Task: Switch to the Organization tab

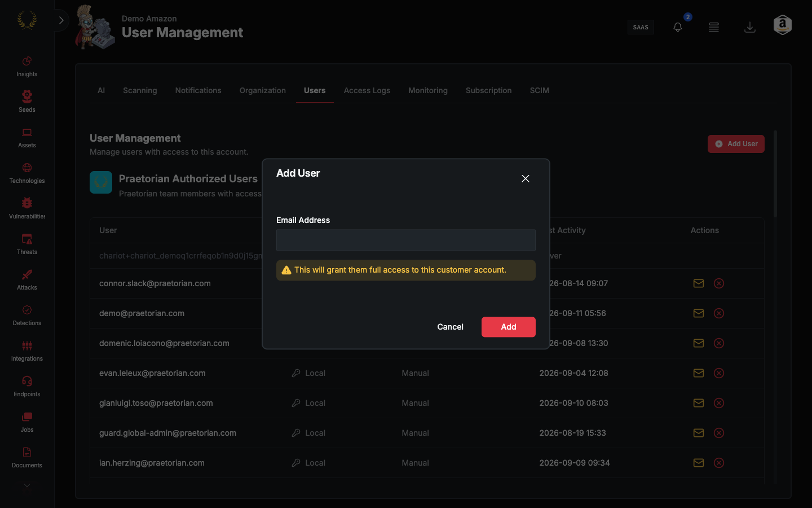Action: point(262,90)
